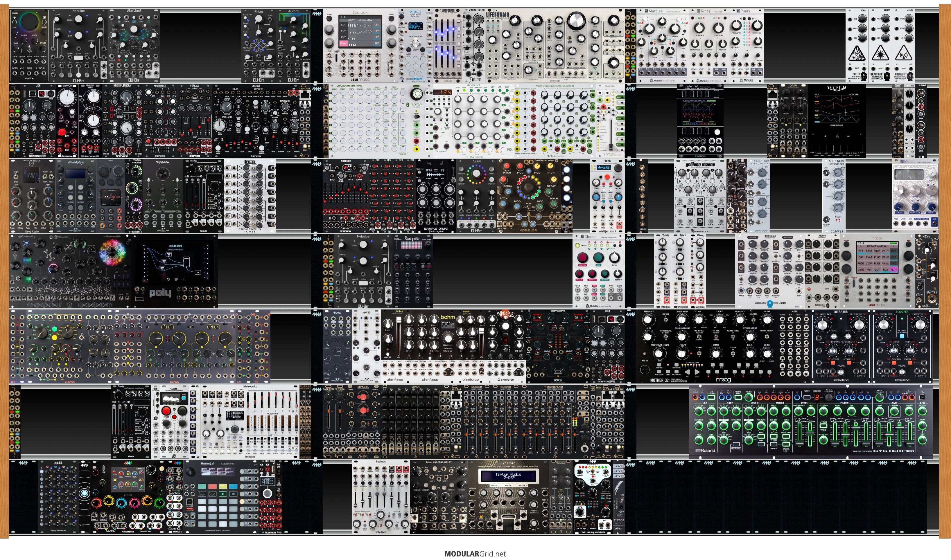The width and height of the screenshot is (951, 560).
Task: Select the xp32 module
Action: click(x=58, y=497)
